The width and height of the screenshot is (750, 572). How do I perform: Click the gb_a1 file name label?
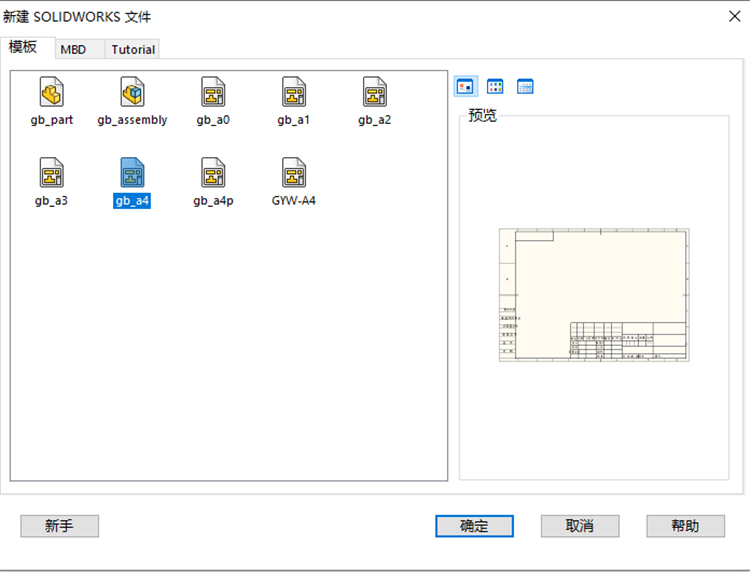(x=294, y=120)
